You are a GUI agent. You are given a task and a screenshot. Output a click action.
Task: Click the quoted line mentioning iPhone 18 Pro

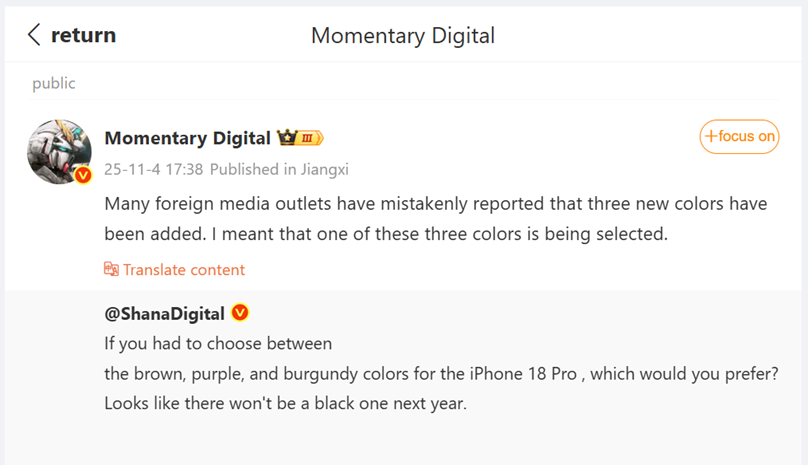440,374
